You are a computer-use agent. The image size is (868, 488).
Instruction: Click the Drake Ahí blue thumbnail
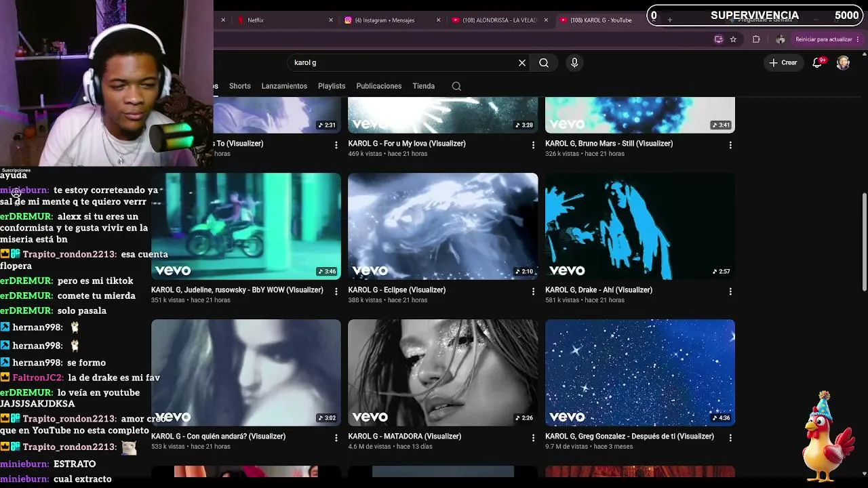[640, 226]
